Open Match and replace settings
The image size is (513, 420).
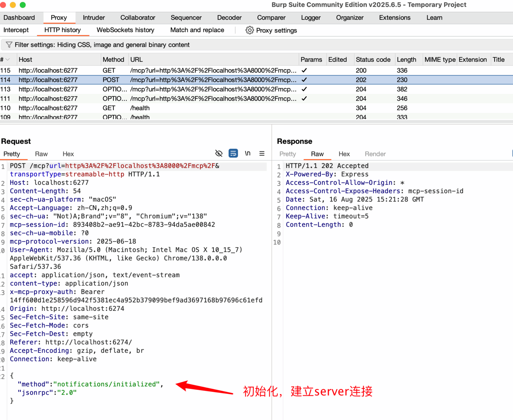pos(197,30)
